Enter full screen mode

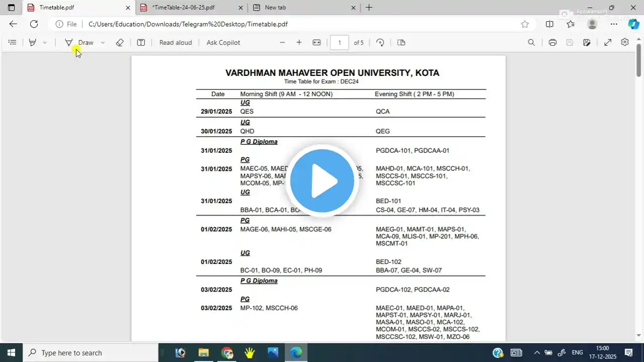click(x=608, y=43)
